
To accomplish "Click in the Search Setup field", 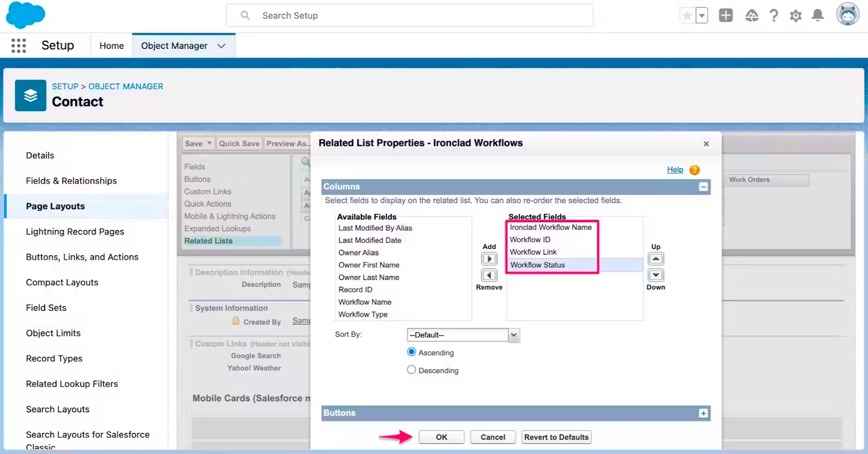I will (x=410, y=16).
